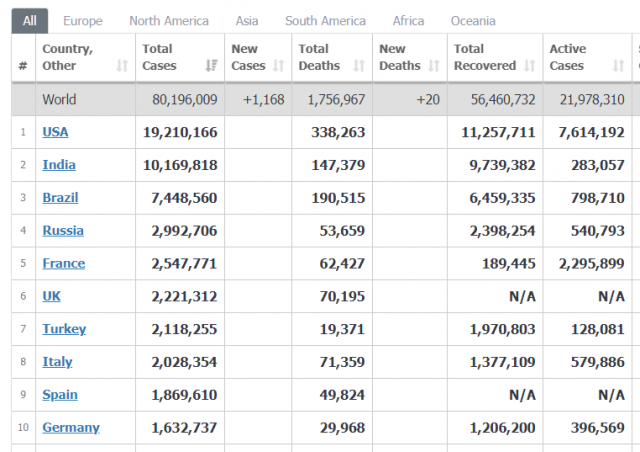Select Brazil total cases 7,448,560
Screen dimensions: 640x452
coord(184,198)
